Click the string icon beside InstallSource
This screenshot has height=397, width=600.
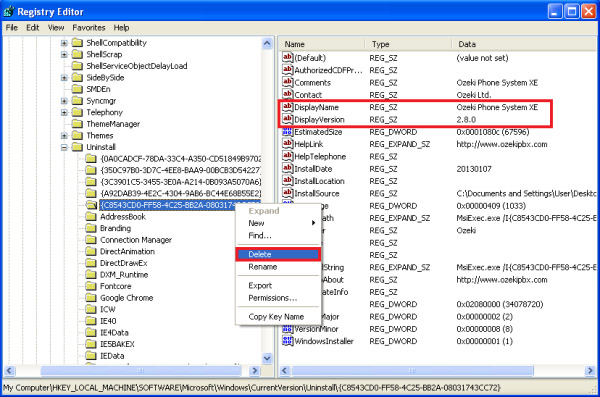[288, 193]
